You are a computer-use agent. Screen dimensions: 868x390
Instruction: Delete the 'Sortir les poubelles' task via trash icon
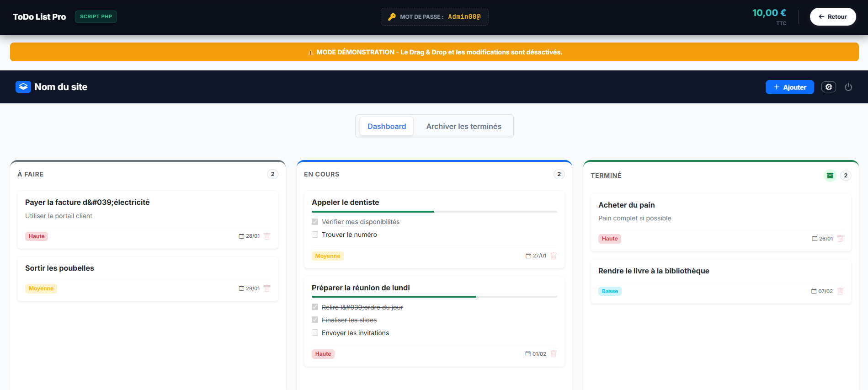tap(267, 288)
